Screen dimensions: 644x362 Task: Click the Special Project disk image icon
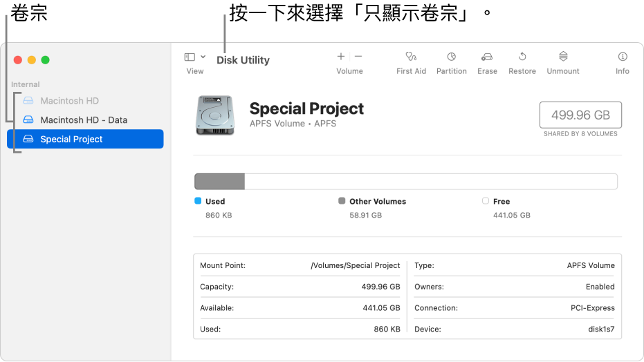point(215,115)
